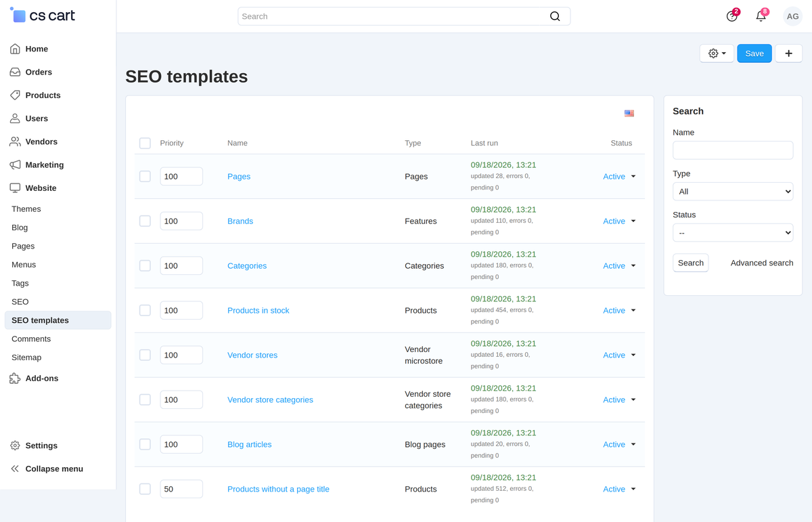Image resolution: width=812 pixels, height=522 pixels.
Task: Check the Products in stock checkbox
Action: (x=145, y=310)
